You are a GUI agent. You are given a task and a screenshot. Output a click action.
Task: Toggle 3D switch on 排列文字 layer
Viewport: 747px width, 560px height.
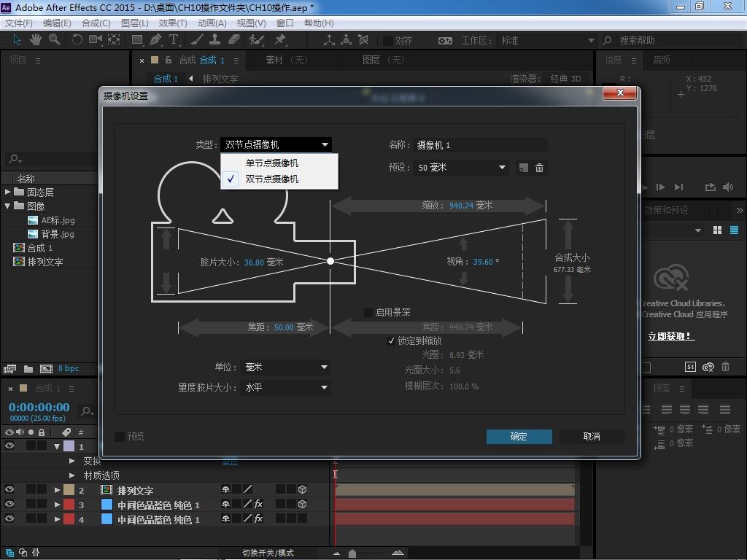(302, 489)
